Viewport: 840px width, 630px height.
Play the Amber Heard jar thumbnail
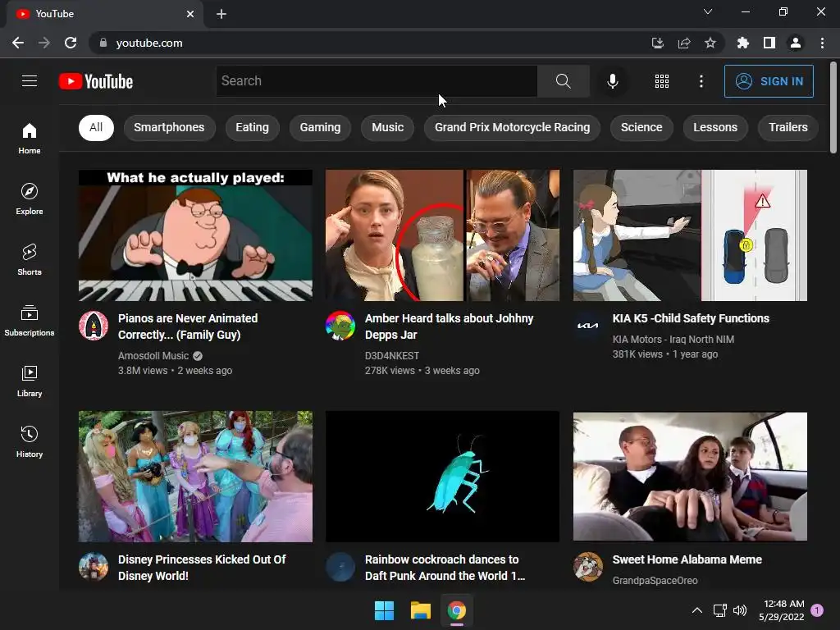coord(442,235)
